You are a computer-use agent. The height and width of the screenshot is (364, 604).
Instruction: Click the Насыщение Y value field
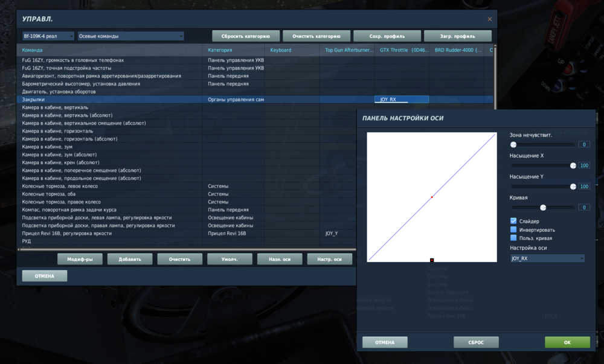(584, 187)
